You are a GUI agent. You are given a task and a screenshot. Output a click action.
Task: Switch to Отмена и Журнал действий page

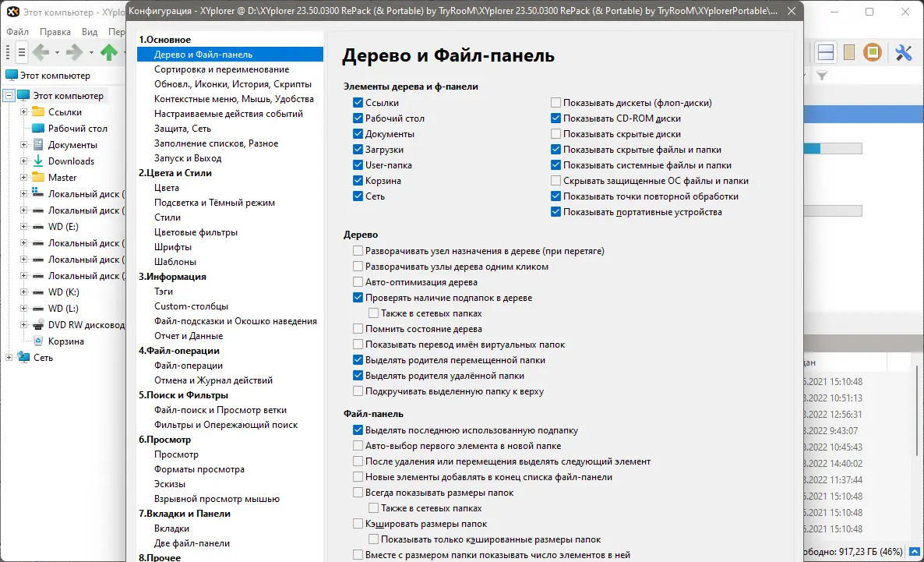tap(213, 380)
